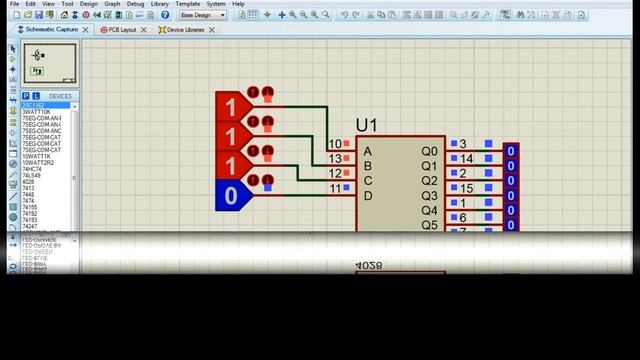The width and height of the screenshot is (640, 360).
Task: Click the Zoom Out magnifier
Action: pyautogui.click(x=304, y=15)
